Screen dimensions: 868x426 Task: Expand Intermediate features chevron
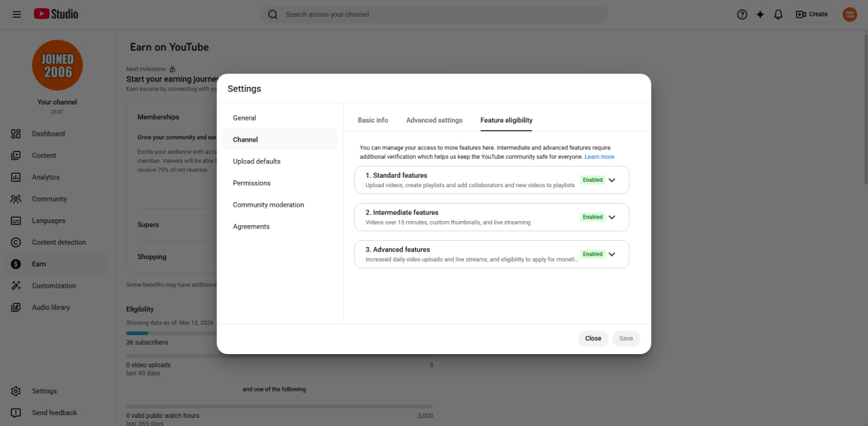point(612,217)
